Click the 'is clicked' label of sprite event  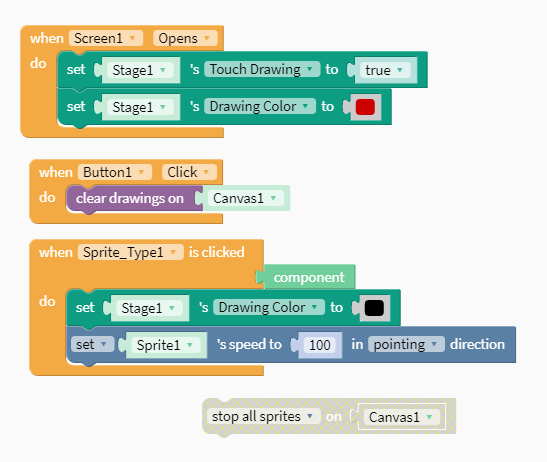217,252
